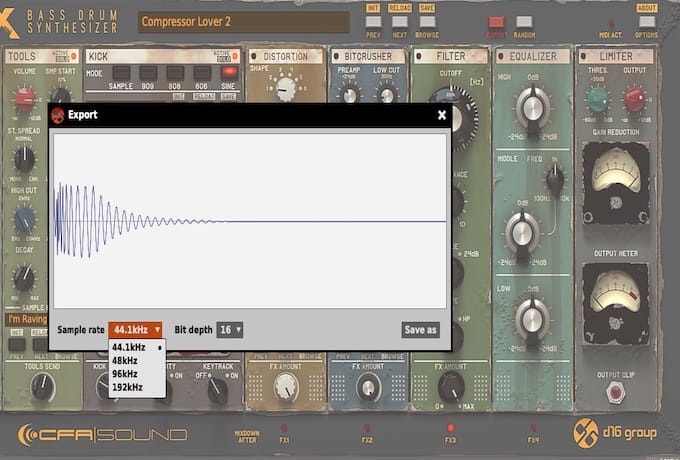This screenshot has width=680, height=460.
Task: Click the Kick module's small SAVE button
Action: (x=228, y=97)
